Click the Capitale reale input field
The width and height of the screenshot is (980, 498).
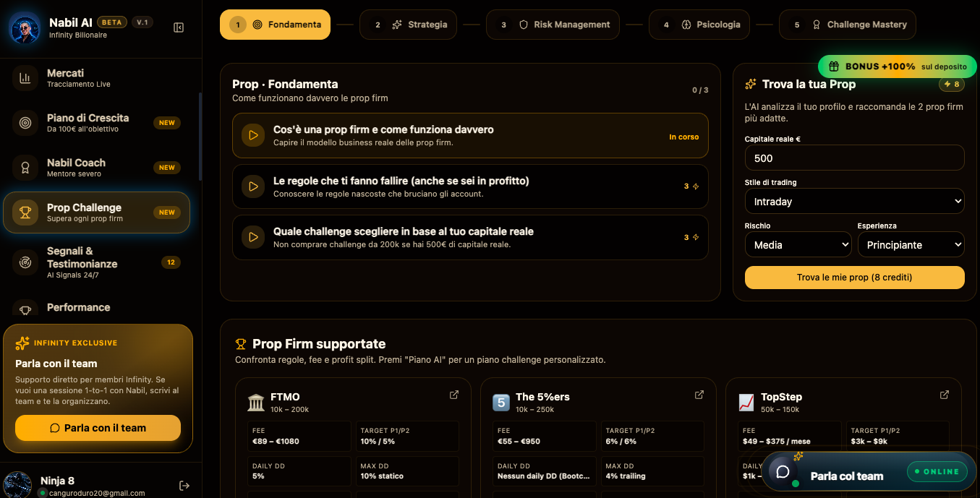(854, 158)
